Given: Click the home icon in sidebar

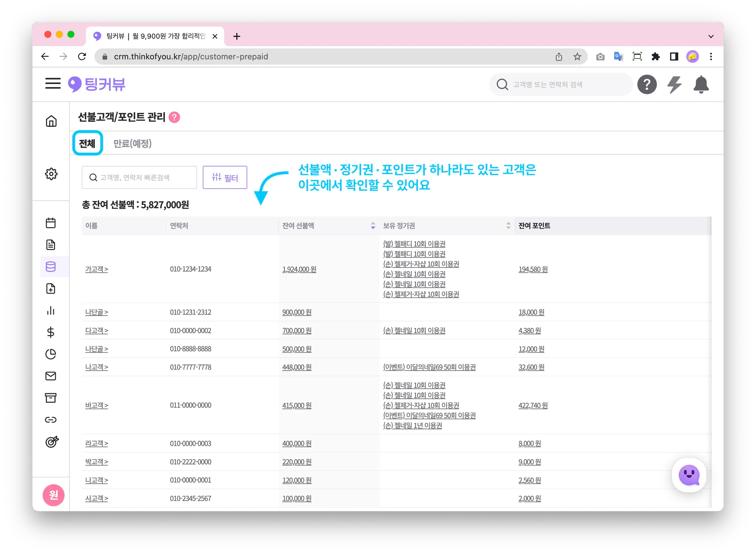Looking at the screenshot, I should tap(51, 121).
